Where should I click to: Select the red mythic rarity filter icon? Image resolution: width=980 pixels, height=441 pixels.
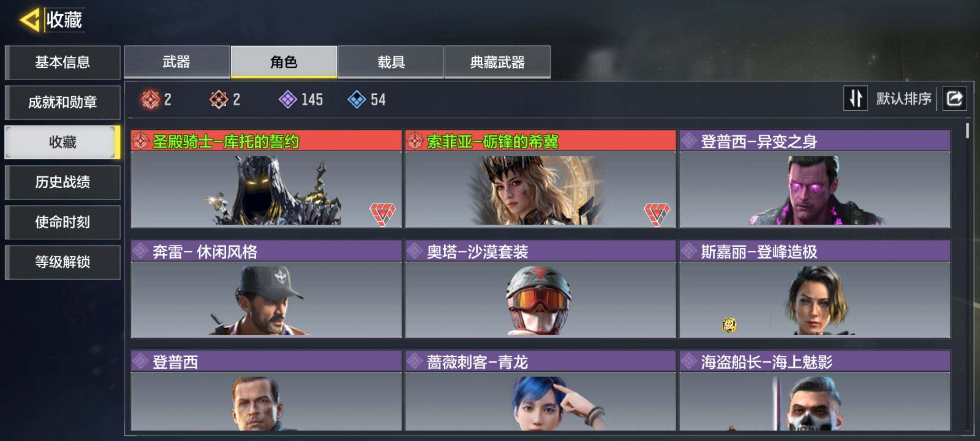150,99
